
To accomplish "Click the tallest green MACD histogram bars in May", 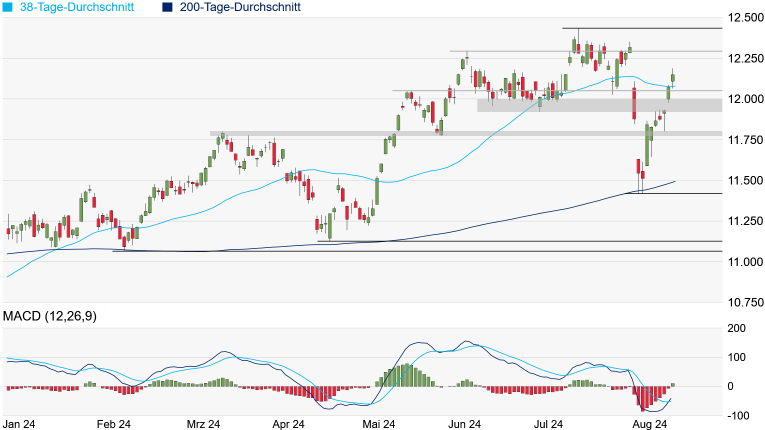I will click(x=406, y=375).
